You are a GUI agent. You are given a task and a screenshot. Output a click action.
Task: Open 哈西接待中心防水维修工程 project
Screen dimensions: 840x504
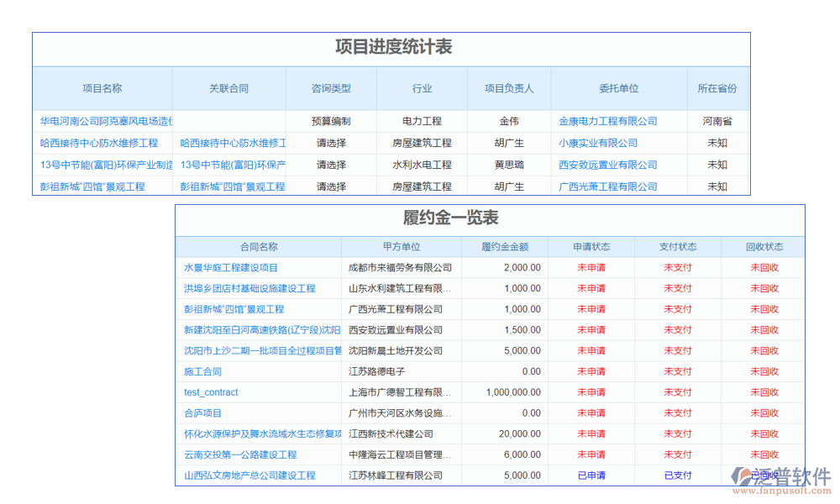[x=102, y=143]
